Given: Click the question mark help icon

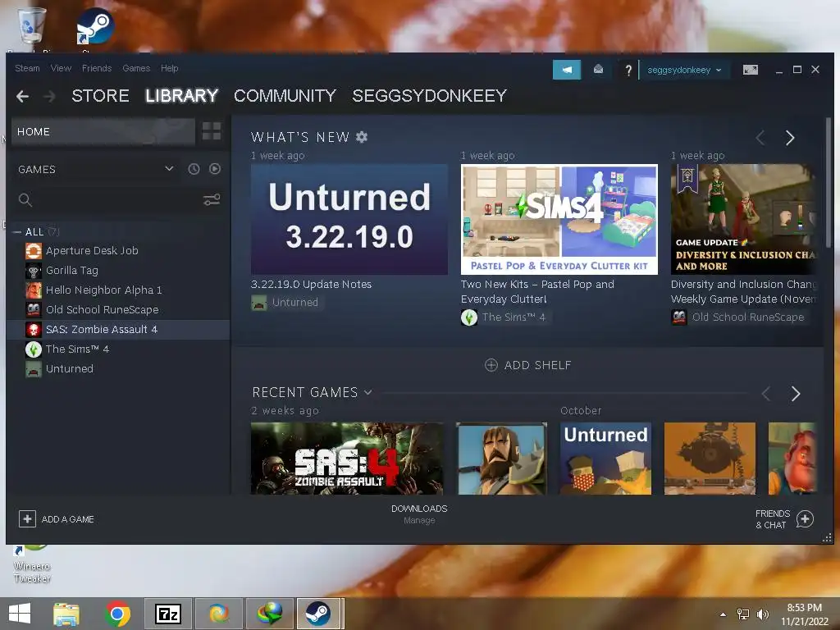Looking at the screenshot, I should tap(628, 70).
